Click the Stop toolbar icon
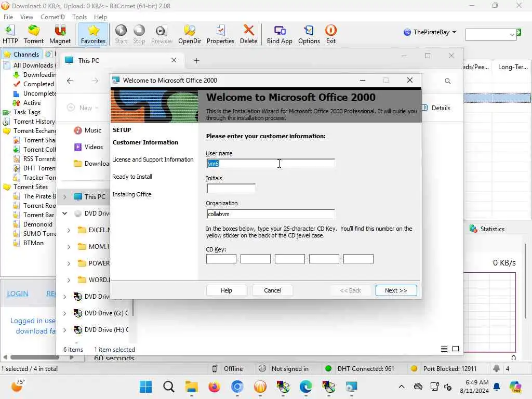Image resolution: width=532 pixels, height=399 pixels. click(139, 34)
